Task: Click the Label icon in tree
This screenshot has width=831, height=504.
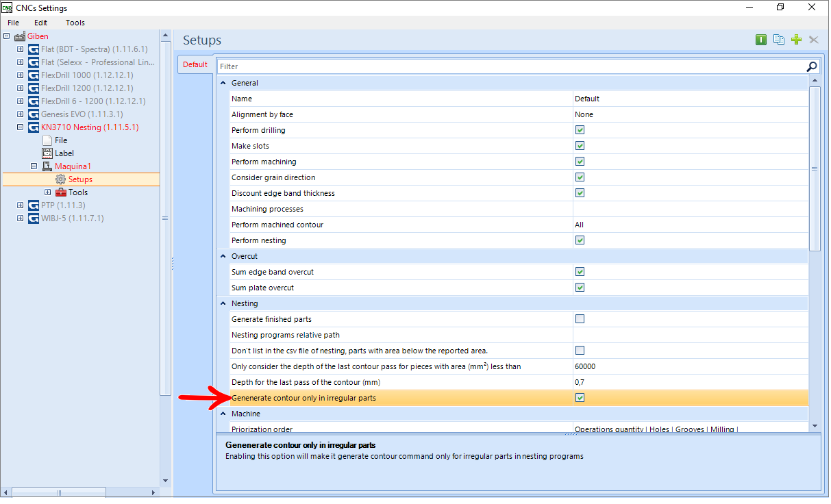Action: click(47, 153)
